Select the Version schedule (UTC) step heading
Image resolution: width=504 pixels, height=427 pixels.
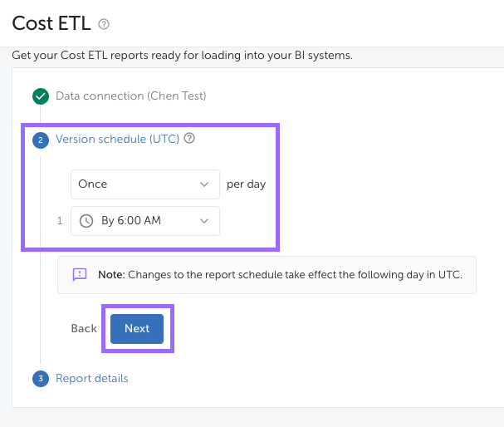pyautogui.click(x=117, y=140)
